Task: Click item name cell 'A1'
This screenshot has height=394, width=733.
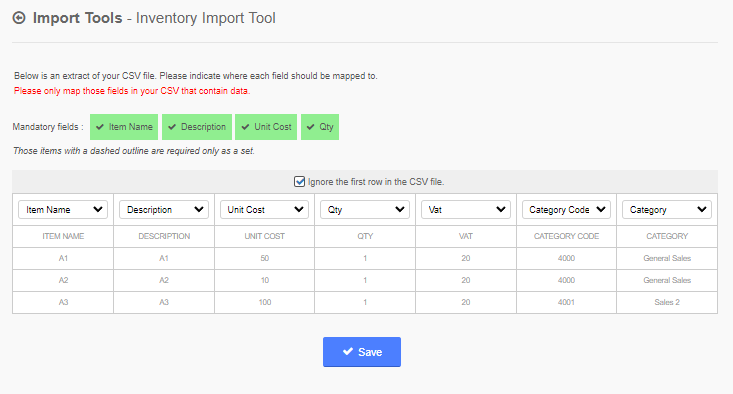Action: tap(63, 258)
